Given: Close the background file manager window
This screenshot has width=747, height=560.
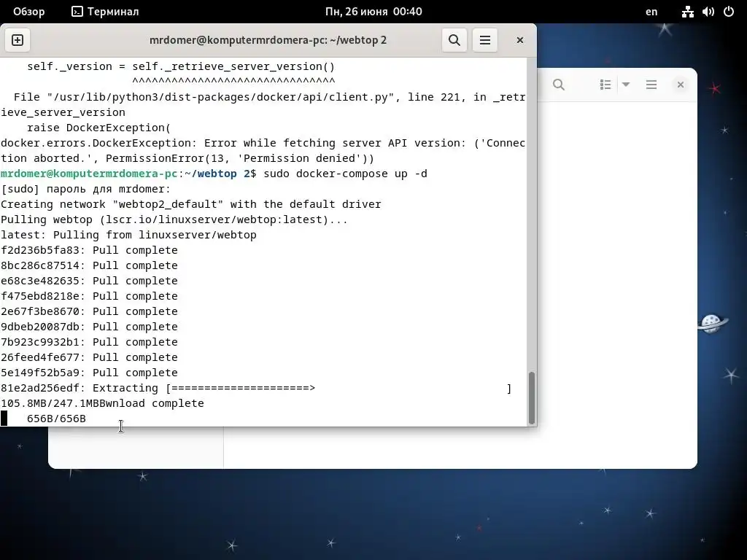Looking at the screenshot, I should pyautogui.click(x=681, y=85).
